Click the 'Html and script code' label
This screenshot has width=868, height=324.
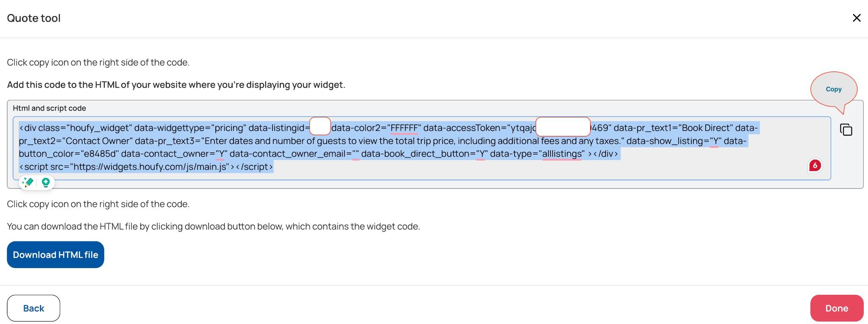[50, 108]
